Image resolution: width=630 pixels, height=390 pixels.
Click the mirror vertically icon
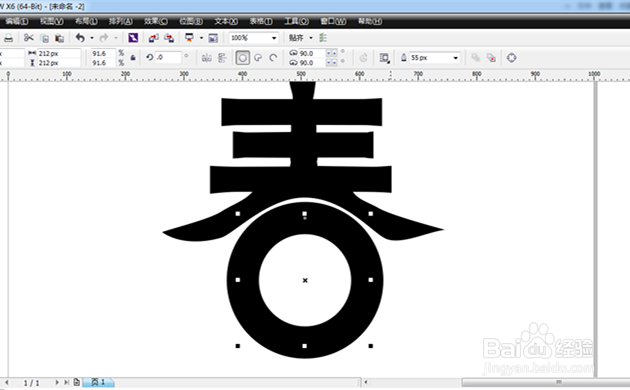click(222, 58)
